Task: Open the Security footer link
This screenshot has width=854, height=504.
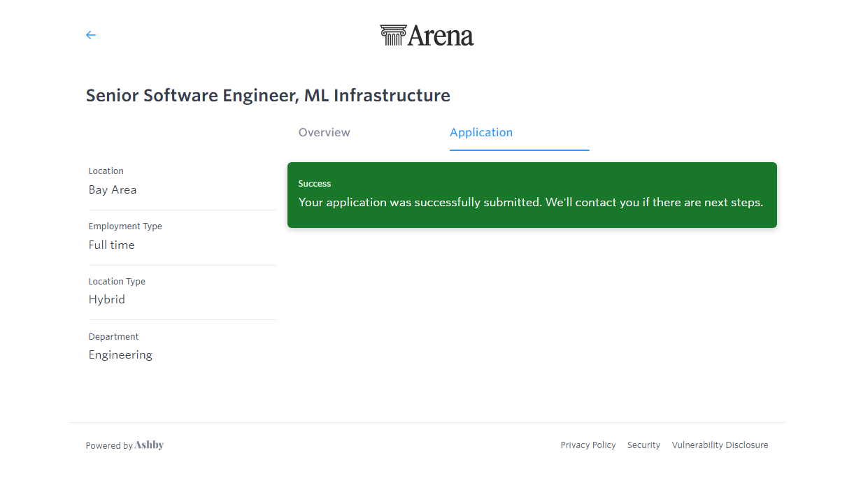Action: click(643, 445)
